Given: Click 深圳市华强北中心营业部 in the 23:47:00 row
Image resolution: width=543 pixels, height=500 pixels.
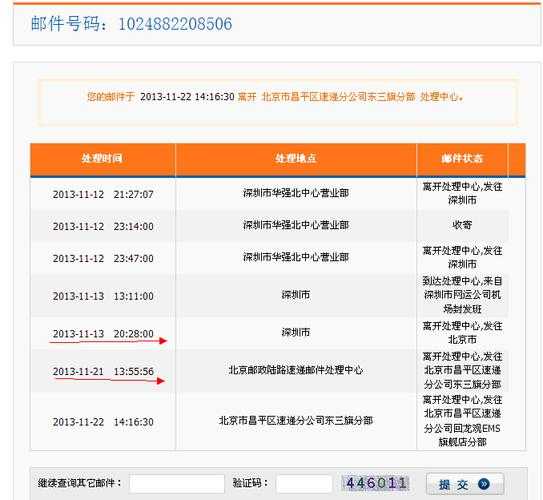Looking at the screenshot, I should (296, 257).
